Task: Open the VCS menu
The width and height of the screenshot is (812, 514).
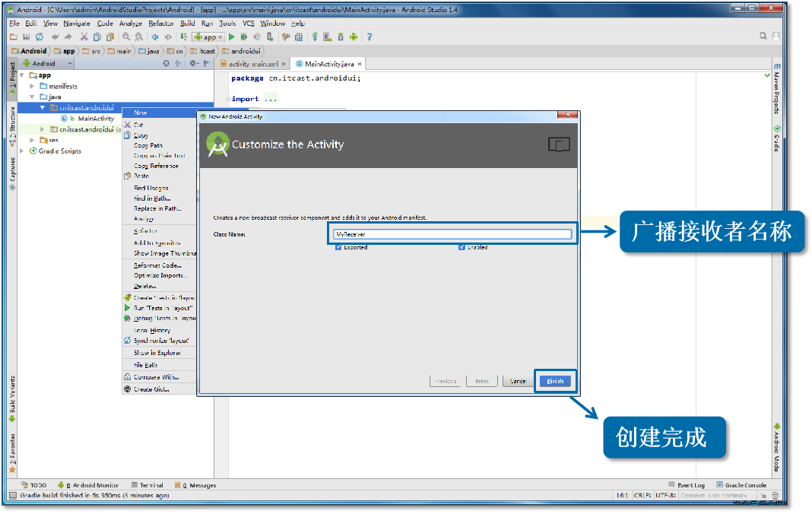Action: pos(249,24)
